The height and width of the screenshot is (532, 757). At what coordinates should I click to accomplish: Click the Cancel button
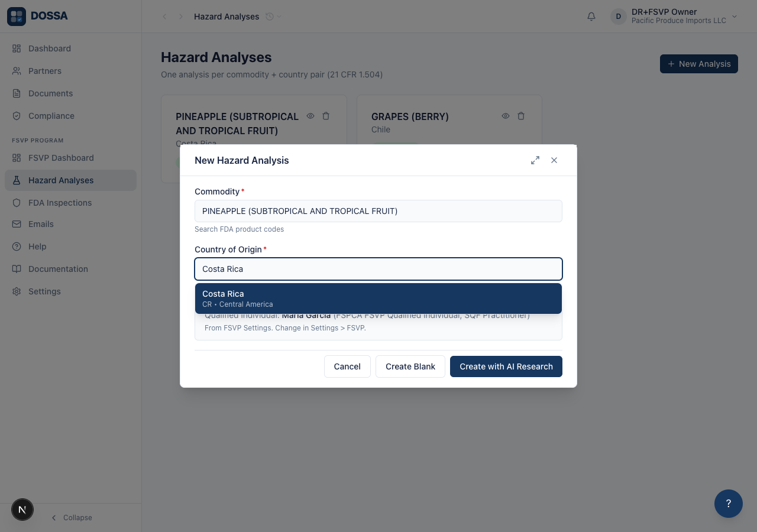(x=347, y=366)
